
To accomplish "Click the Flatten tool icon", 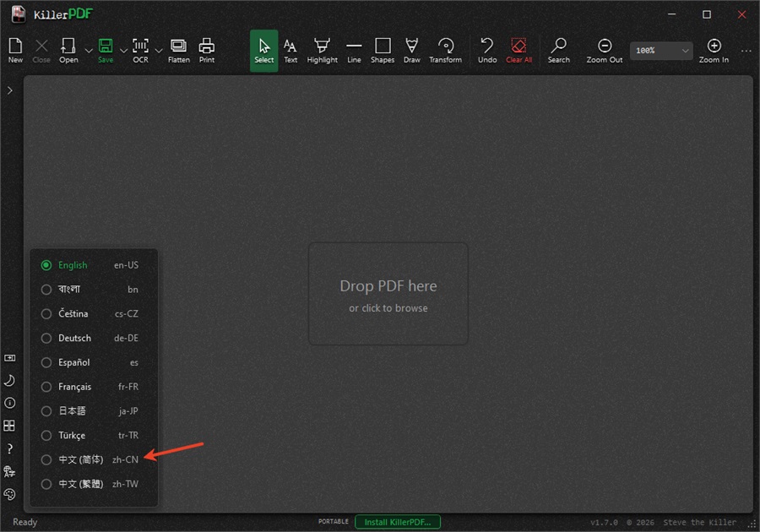I will pos(179,51).
